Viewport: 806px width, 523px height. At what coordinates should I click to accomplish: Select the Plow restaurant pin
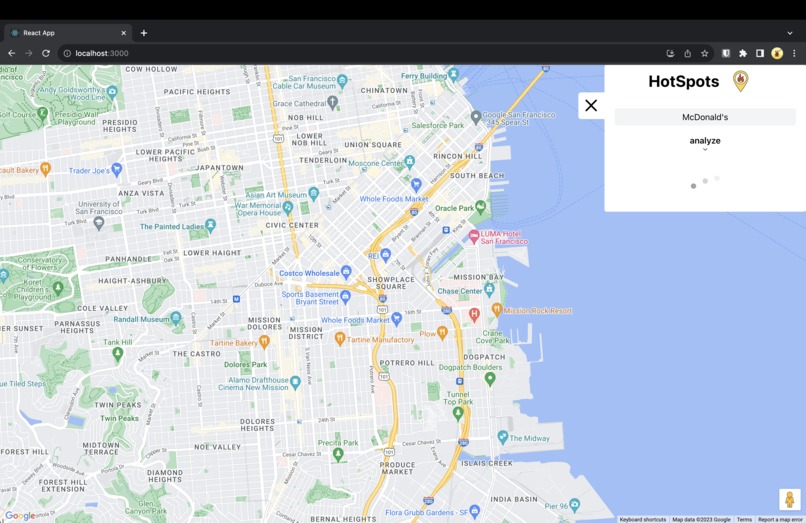click(x=442, y=333)
